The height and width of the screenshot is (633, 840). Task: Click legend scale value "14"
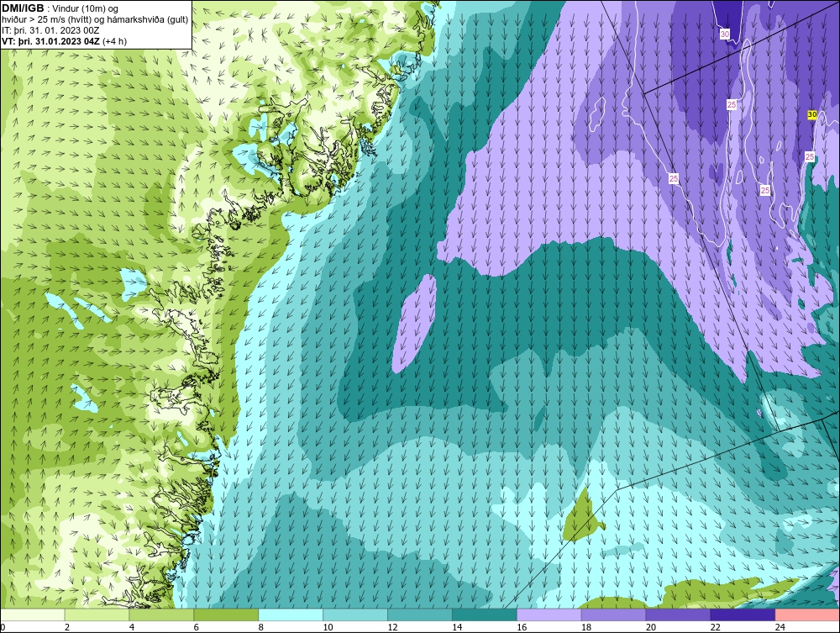tap(457, 627)
